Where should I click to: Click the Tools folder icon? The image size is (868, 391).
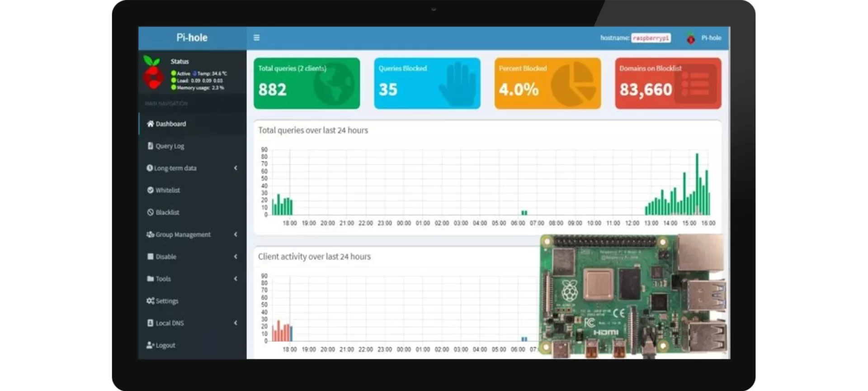(x=150, y=279)
